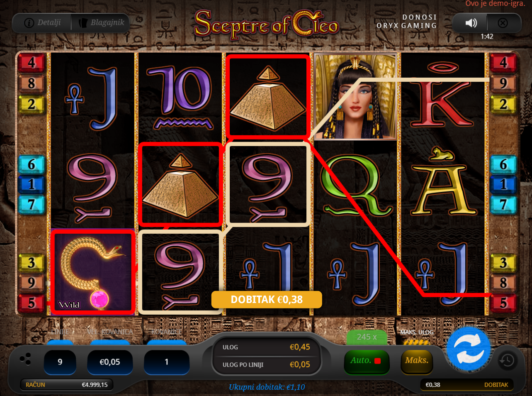Mute the game sound via speaker icon
The image size is (532, 396).
point(471,23)
